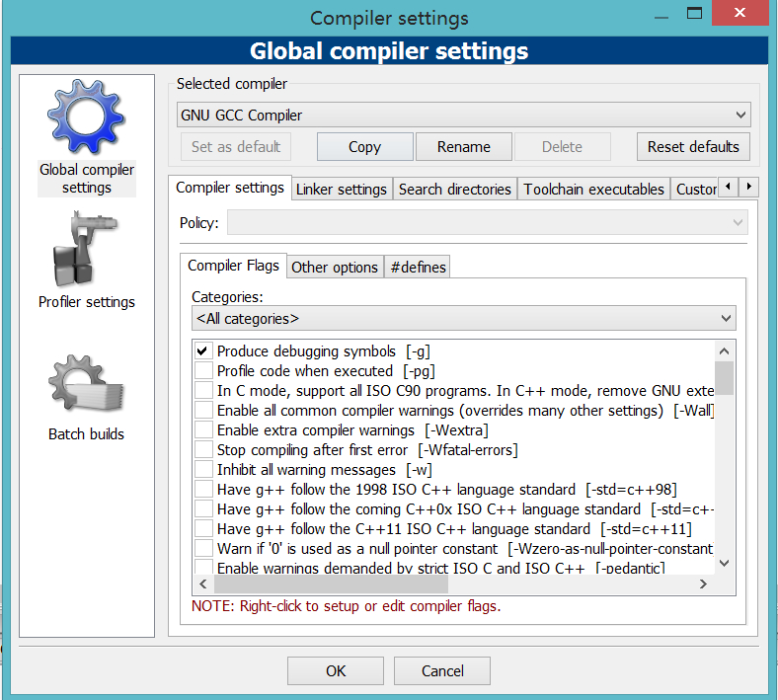Click the Delete compiler button

(562, 147)
